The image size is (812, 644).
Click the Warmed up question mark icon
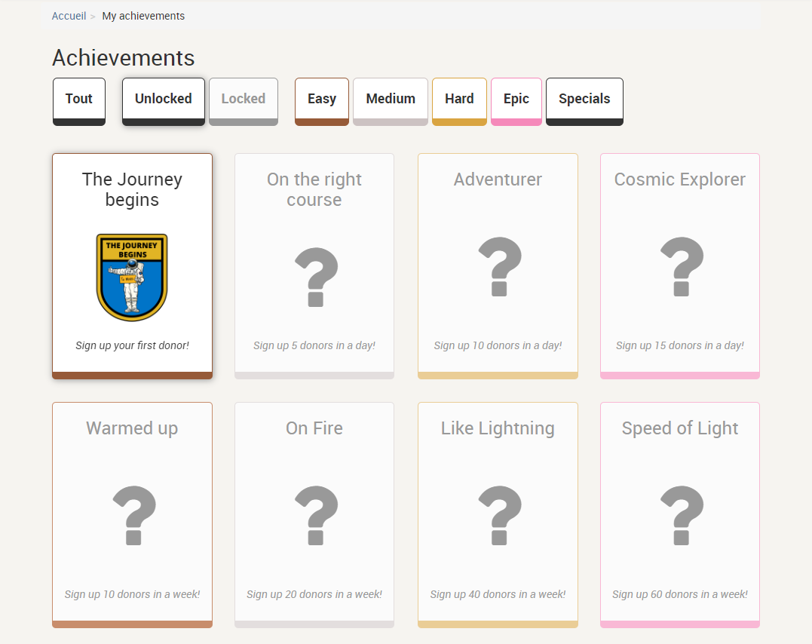[x=134, y=516]
